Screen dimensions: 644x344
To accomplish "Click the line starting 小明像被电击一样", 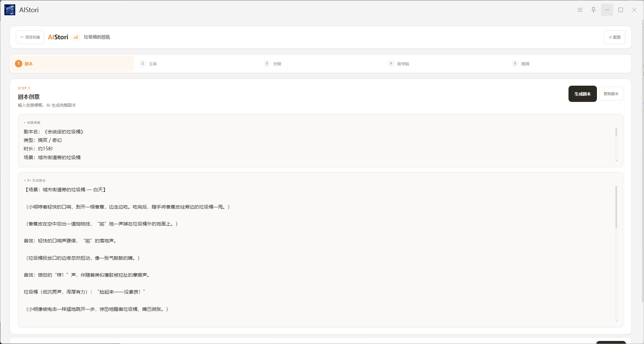I will [x=97, y=309].
